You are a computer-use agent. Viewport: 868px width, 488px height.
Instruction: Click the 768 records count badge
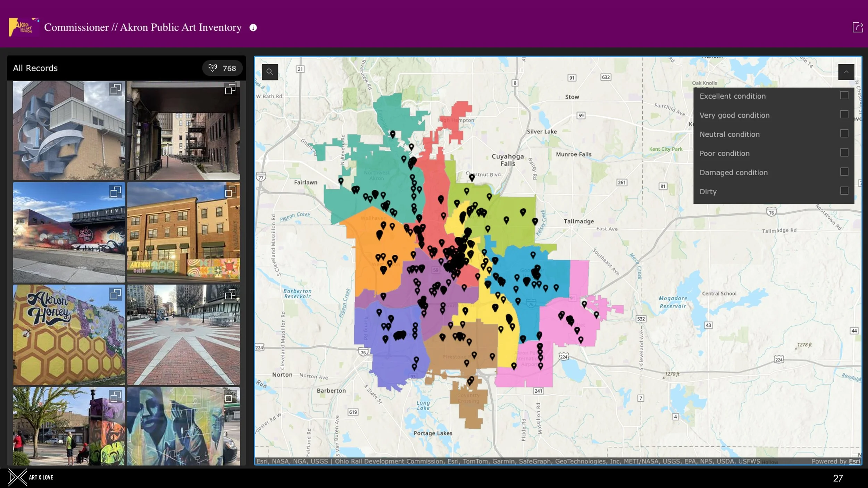[222, 68]
